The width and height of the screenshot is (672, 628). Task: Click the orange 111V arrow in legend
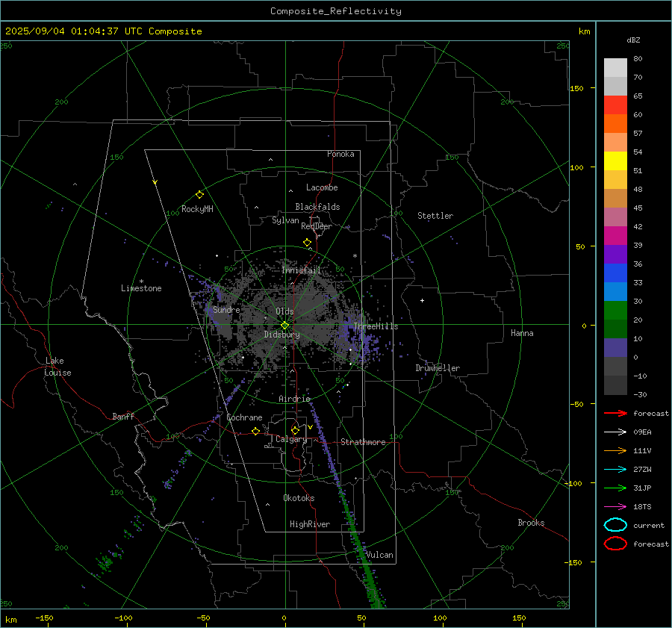615,450
